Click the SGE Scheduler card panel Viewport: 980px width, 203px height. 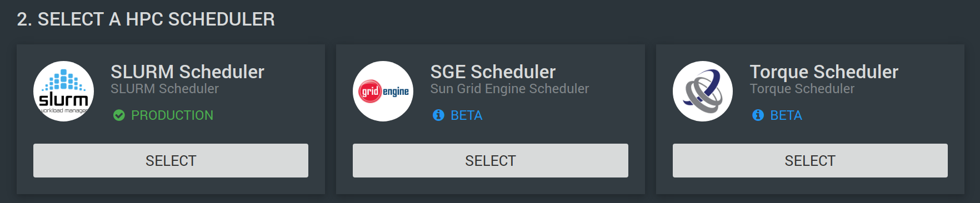[x=491, y=119]
